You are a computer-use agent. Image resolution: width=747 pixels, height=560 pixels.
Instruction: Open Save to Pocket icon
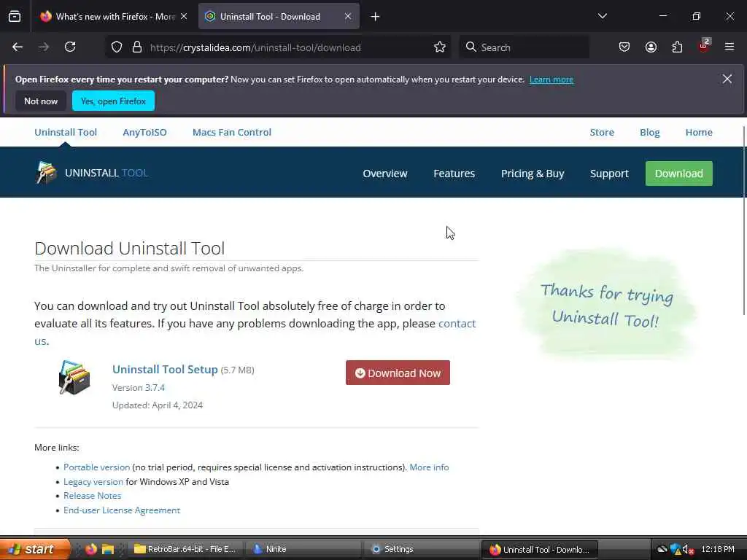[x=624, y=47]
